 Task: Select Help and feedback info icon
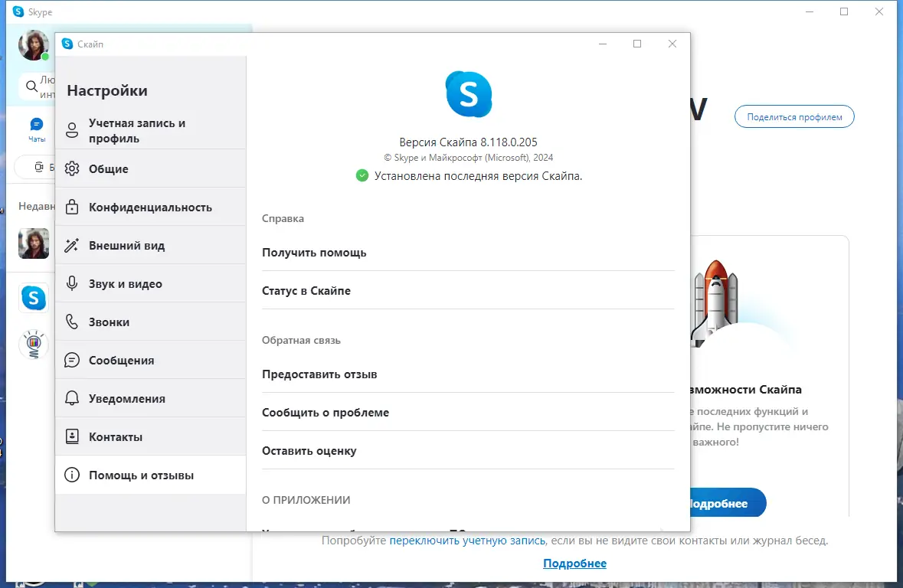[72, 475]
